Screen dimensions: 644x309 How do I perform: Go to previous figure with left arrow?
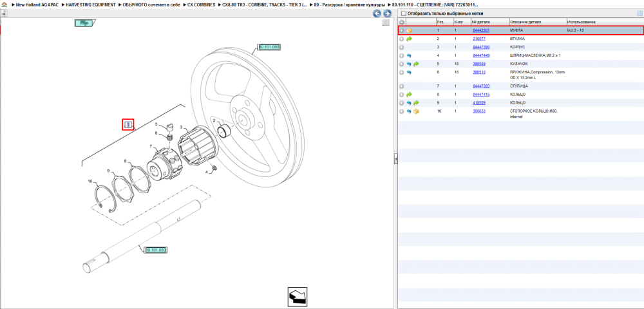tap(377, 14)
